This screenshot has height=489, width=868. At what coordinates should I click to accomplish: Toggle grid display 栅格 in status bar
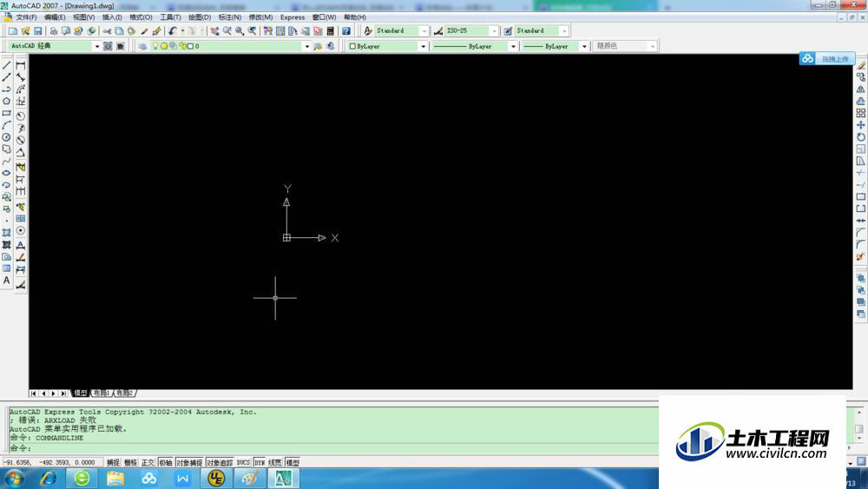tap(130, 462)
